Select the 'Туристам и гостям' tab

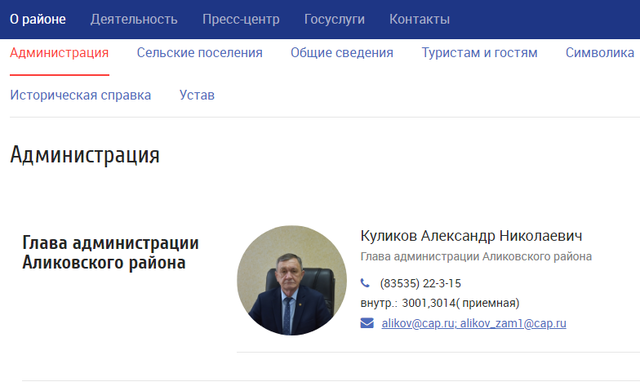point(479,53)
